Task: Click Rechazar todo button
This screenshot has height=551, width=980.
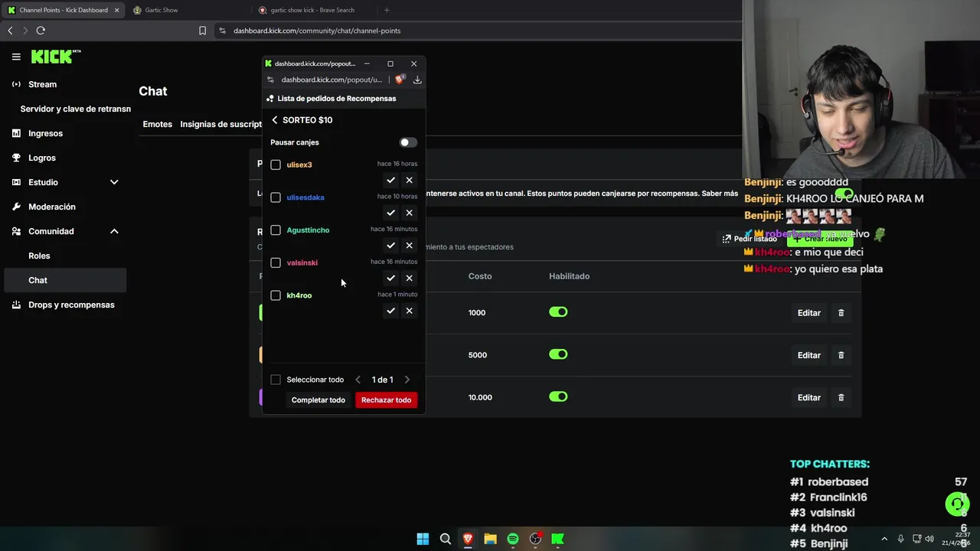Action: click(x=386, y=400)
